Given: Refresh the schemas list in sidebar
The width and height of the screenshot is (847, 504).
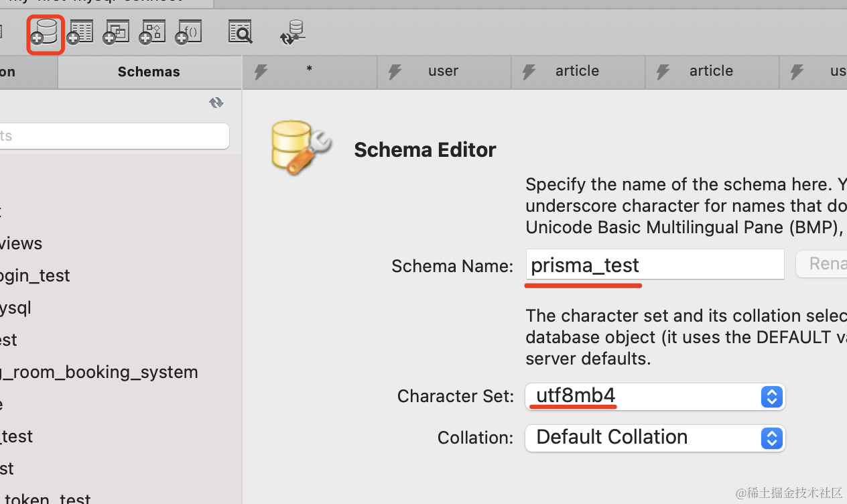Looking at the screenshot, I should [x=216, y=103].
